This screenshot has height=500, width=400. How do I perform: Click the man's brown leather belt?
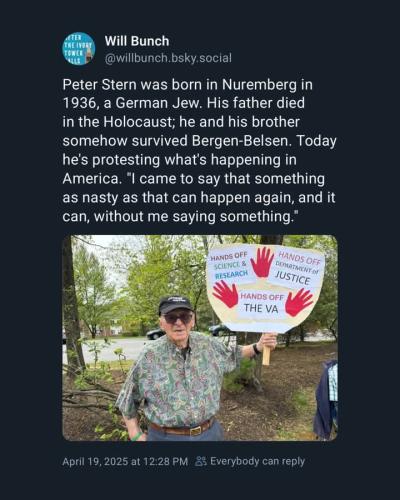pyautogui.click(x=182, y=428)
